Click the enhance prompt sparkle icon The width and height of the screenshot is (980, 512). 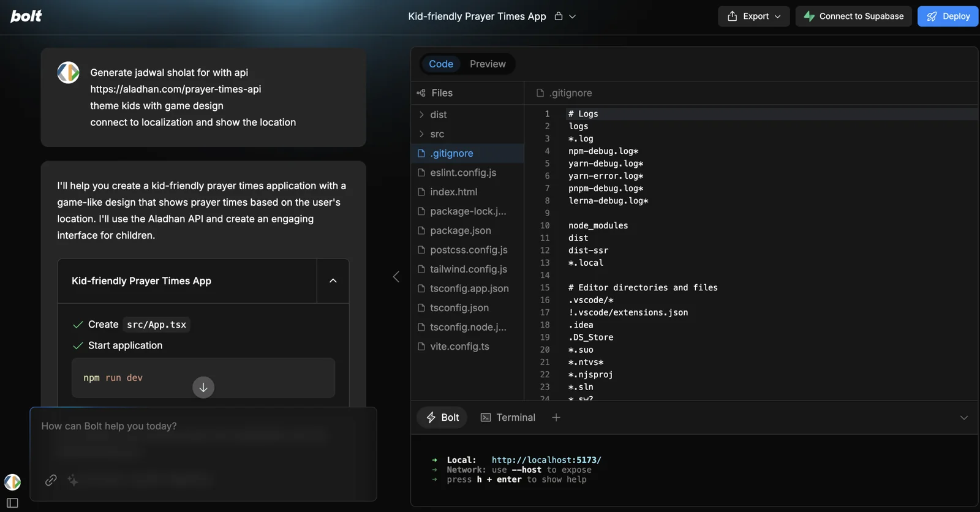(73, 480)
